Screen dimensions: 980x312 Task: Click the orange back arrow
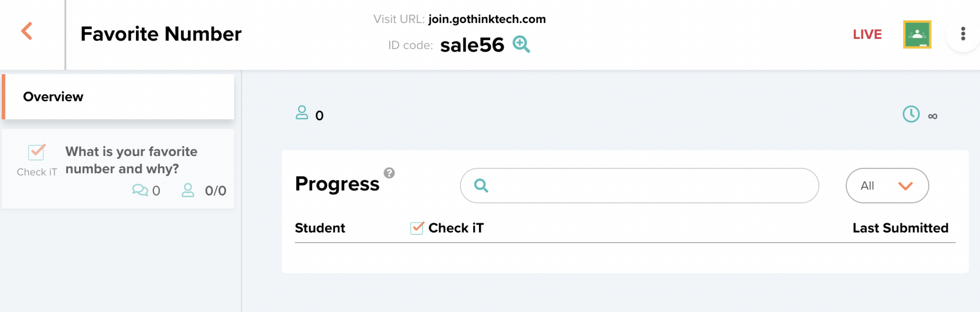coord(27,32)
